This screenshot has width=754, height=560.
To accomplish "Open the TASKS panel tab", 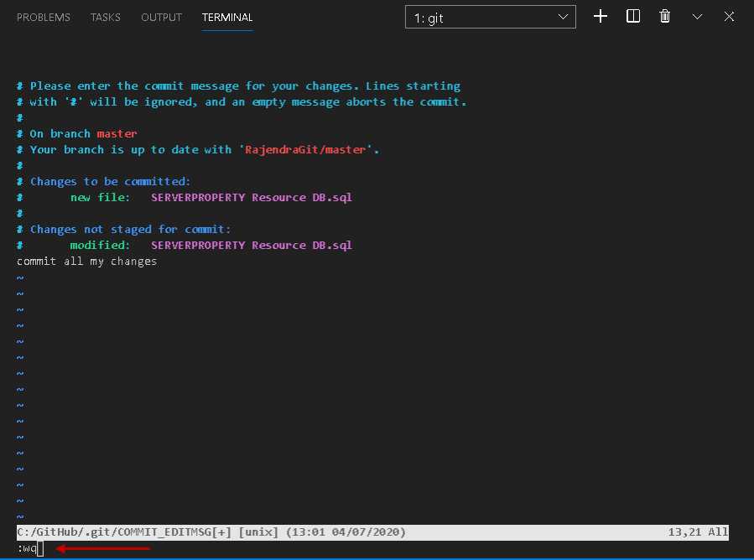I will (106, 18).
